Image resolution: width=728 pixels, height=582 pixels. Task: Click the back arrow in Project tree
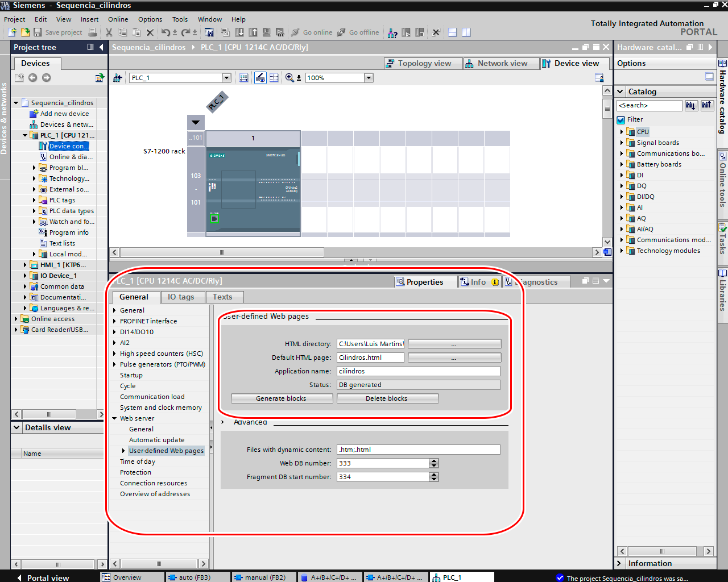(x=33, y=78)
